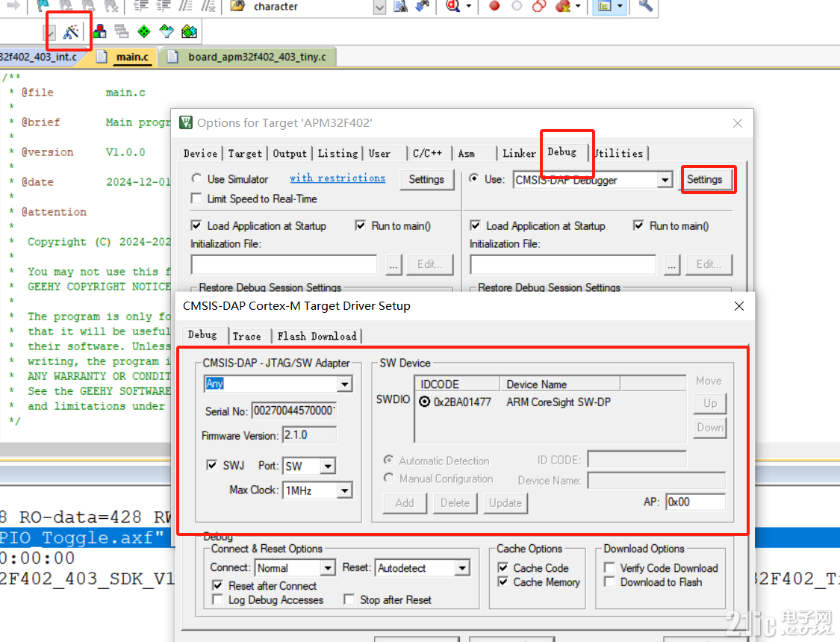The height and width of the screenshot is (642, 840).
Task: Click Indent selection toolbar icon
Action: coord(141,6)
